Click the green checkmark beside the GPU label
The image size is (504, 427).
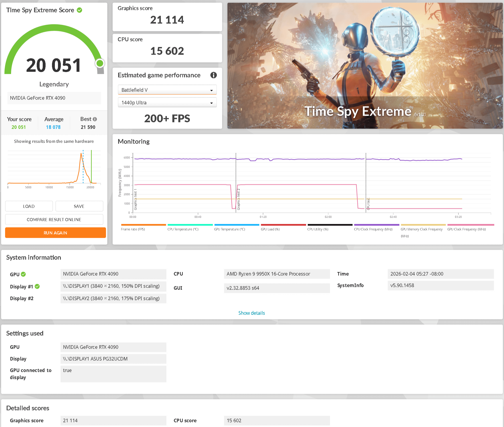click(x=23, y=274)
